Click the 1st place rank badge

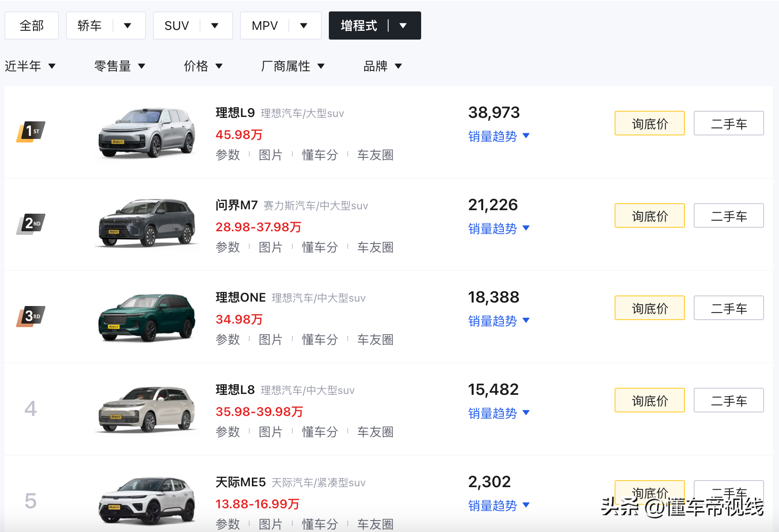coord(31,131)
